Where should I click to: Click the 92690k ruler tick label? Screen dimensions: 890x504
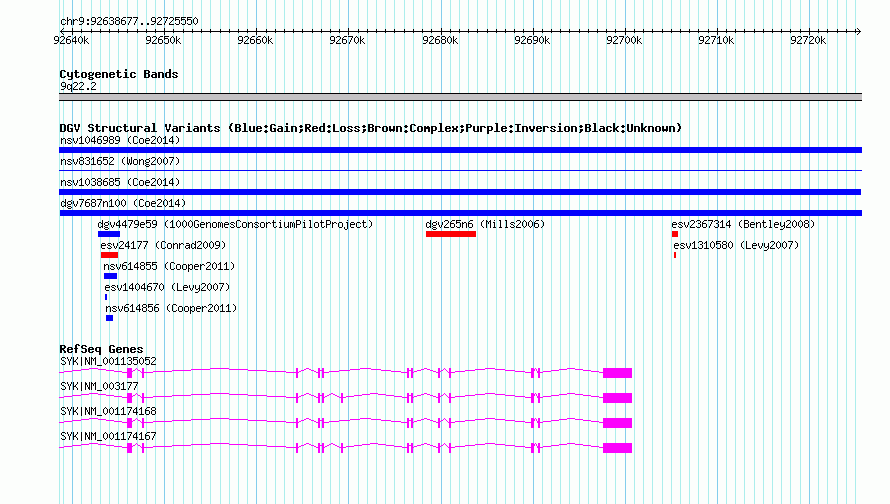point(532,40)
